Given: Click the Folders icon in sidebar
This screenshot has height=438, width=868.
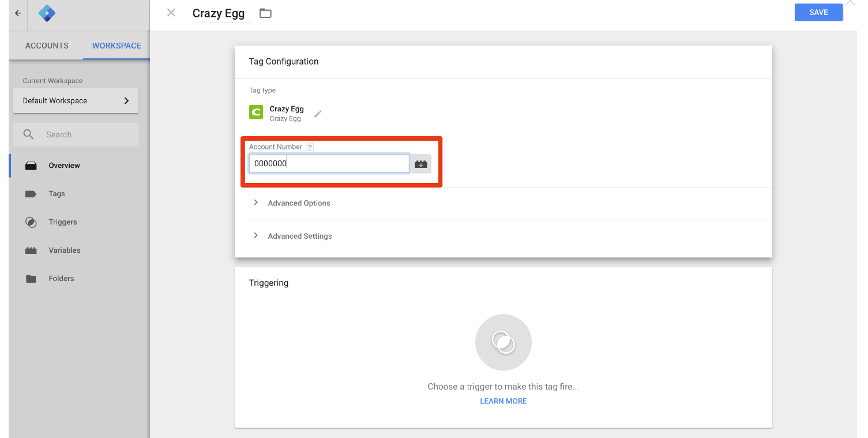Looking at the screenshot, I should (31, 279).
